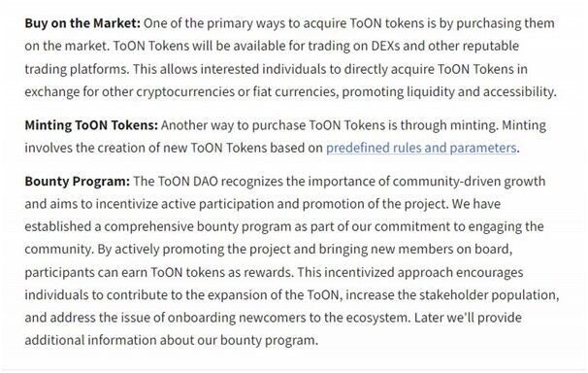Click the word 'DEXs' in first paragraph
The width and height of the screenshot is (588, 373).
(x=386, y=47)
